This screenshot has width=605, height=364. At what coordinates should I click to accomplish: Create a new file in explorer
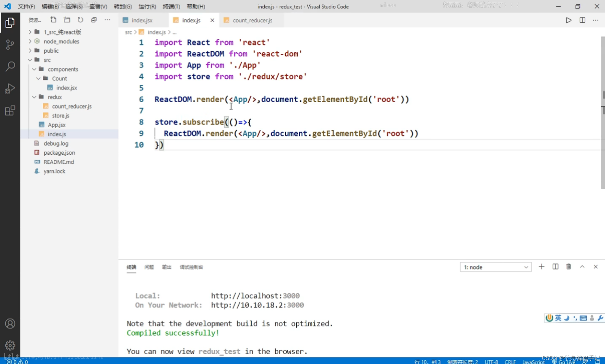[53, 20]
